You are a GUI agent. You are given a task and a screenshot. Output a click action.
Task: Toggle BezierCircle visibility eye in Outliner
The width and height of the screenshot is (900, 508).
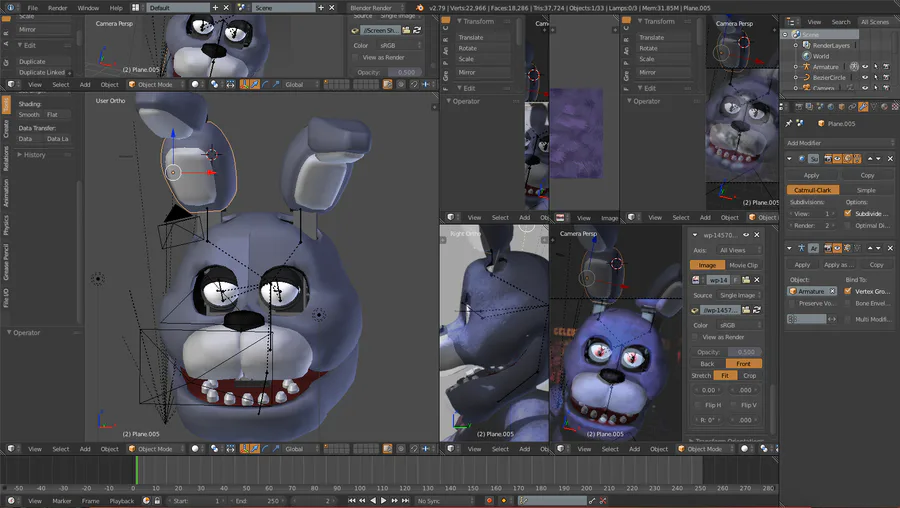click(865, 77)
